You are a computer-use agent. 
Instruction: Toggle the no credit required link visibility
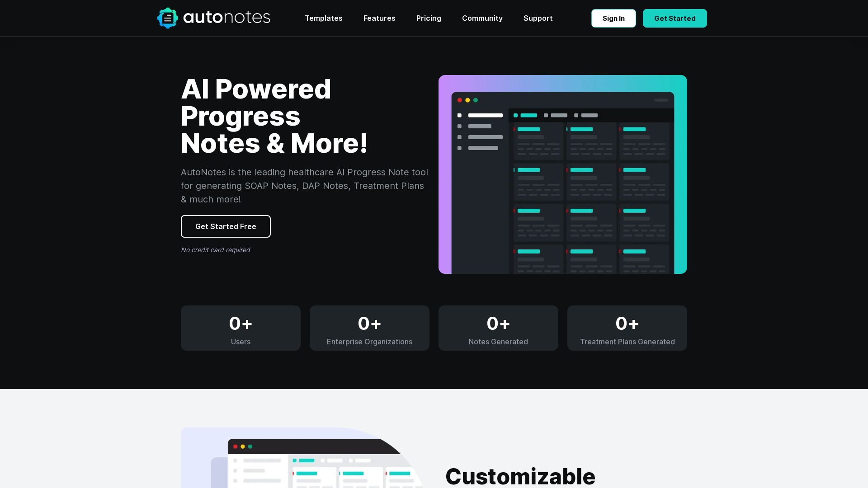(x=215, y=249)
